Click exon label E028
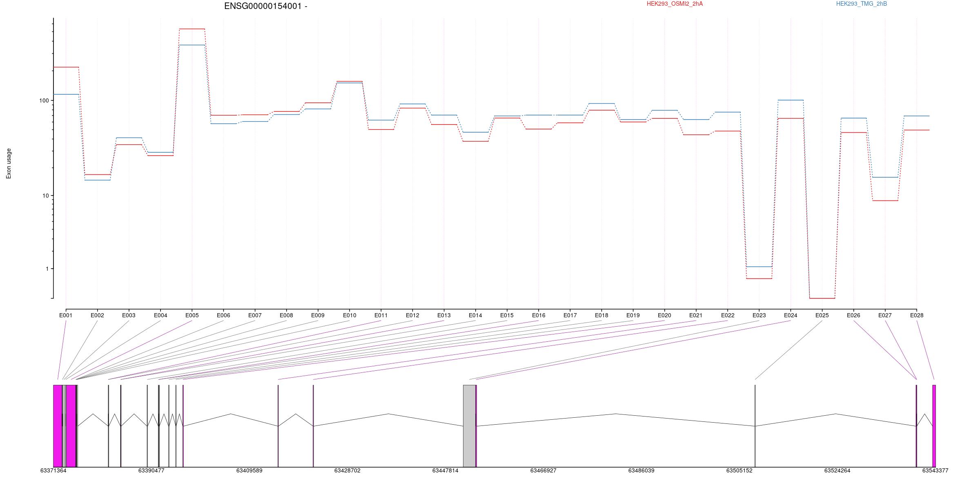Image resolution: width=980 pixels, height=490 pixels. coord(917,315)
